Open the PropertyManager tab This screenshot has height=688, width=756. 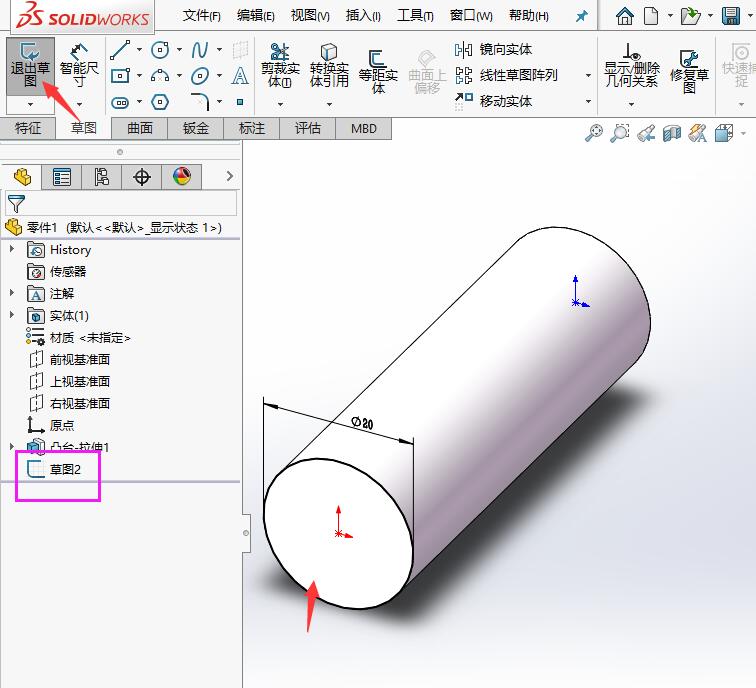pyautogui.click(x=62, y=177)
